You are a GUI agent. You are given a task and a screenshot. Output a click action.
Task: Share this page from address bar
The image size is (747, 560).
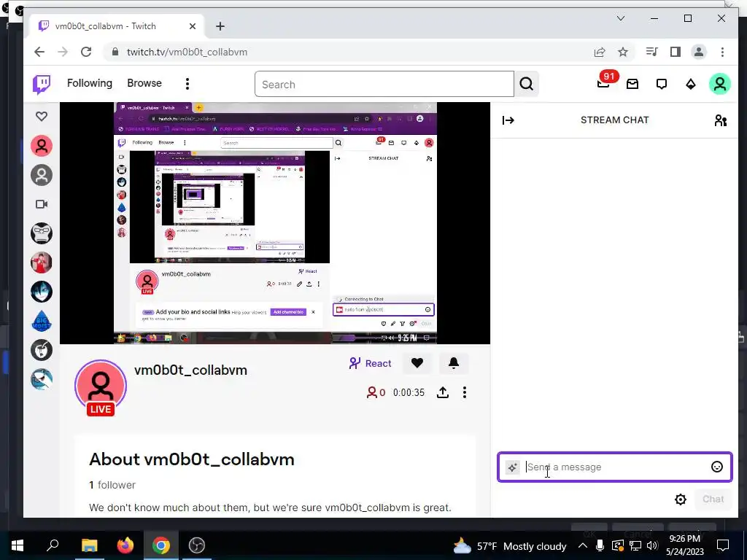(x=600, y=52)
